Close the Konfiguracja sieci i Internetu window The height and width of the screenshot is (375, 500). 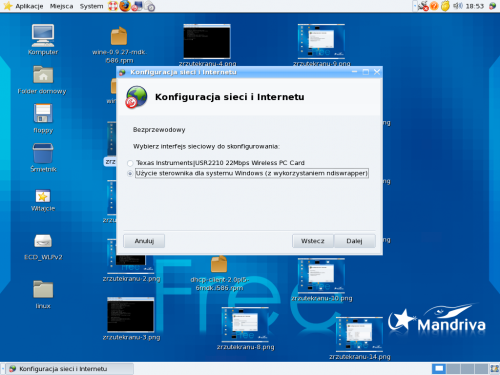pos(377,72)
